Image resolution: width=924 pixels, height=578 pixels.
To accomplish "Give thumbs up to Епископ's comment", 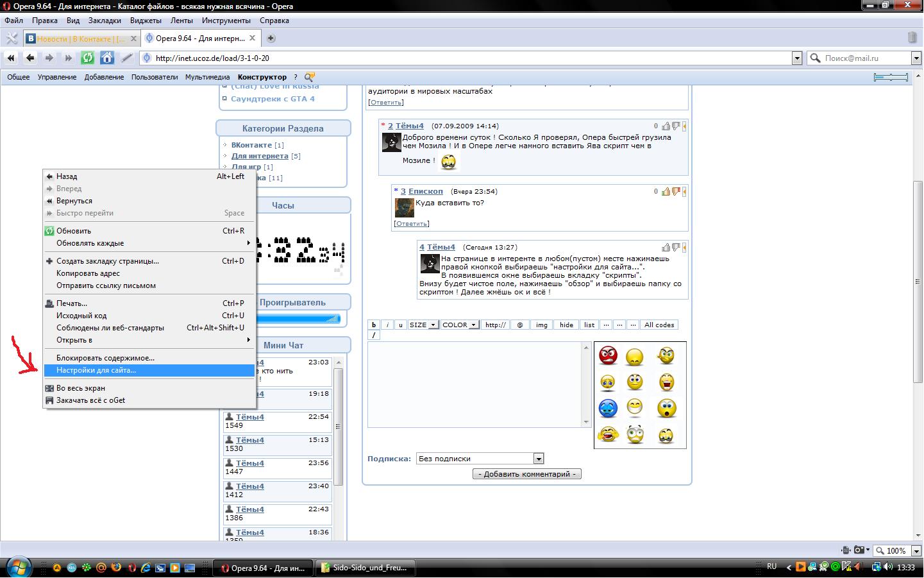I will [x=666, y=191].
